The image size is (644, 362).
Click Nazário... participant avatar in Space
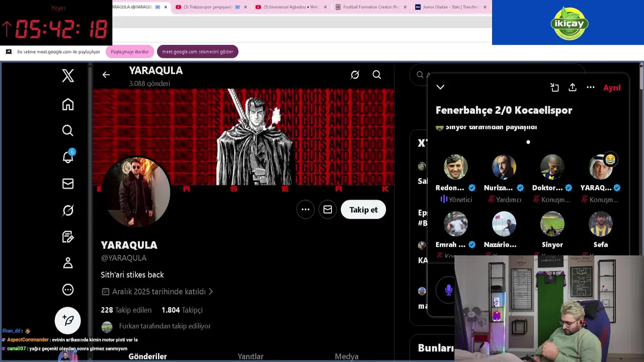pyautogui.click(x=504, y=224)
